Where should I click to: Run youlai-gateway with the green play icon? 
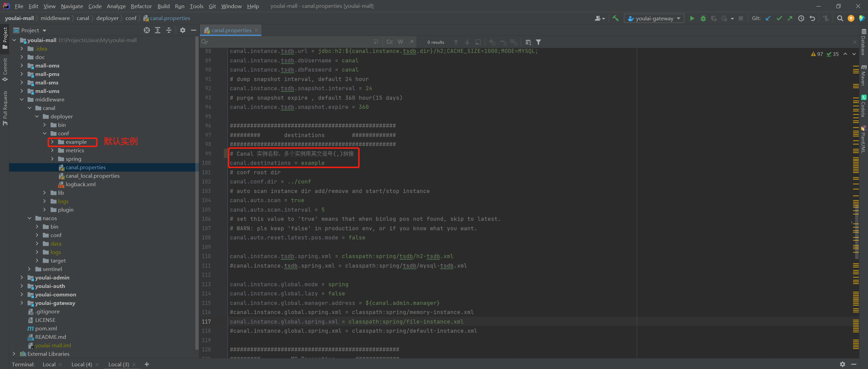(692, 18)
